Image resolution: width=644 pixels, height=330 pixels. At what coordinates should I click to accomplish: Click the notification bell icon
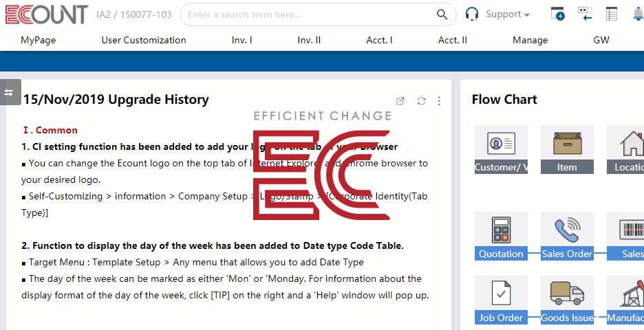click(x=638, y=14)
